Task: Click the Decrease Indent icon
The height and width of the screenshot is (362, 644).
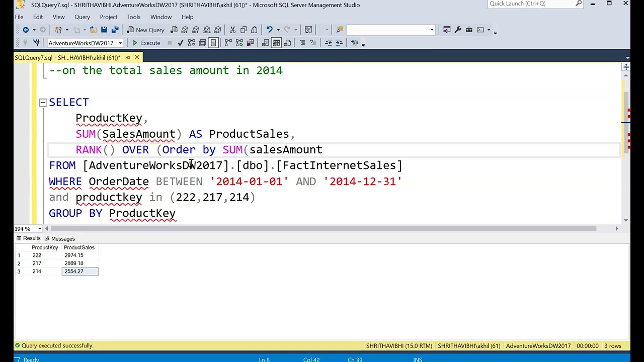Action: tap(328, 43)
